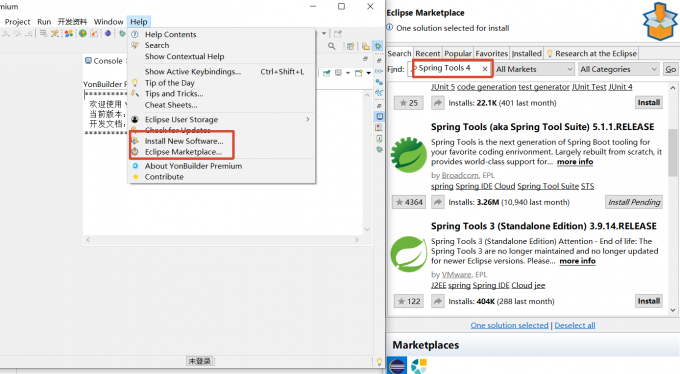This screenshot has width=680, height=374.
Task: Select About YonBuilder Premium menu entry
Action: [x=193, y=166]
